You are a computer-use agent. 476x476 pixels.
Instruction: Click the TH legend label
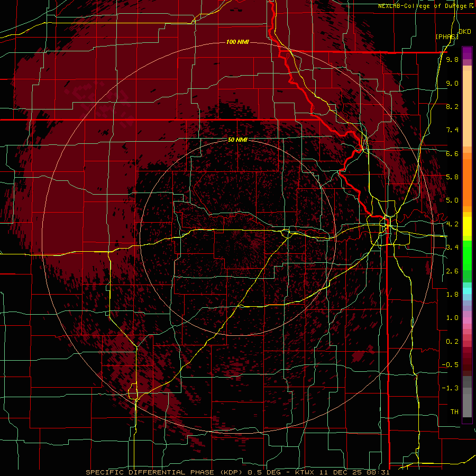pyautogui.click(x=454, y=412)
